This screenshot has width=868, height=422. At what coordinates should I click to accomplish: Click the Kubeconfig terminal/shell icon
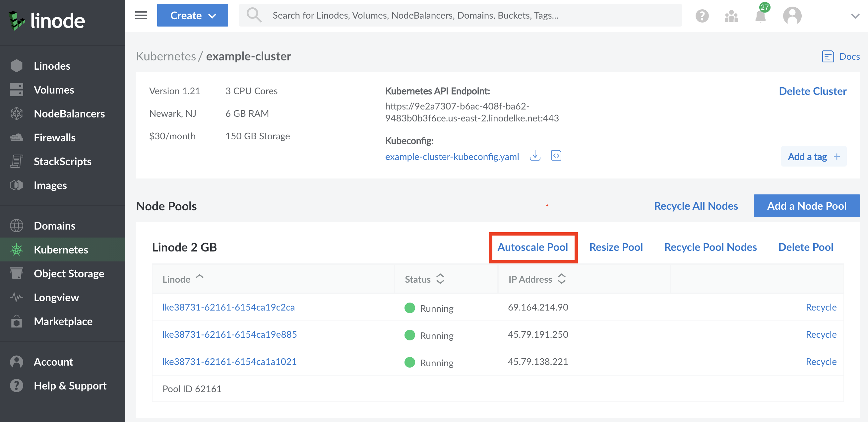556,156
